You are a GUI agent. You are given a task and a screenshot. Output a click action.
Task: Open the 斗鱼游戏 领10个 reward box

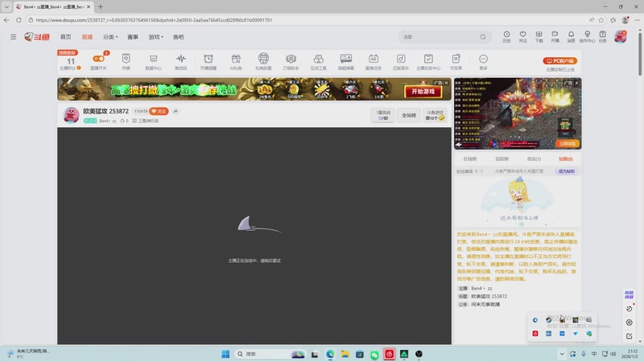pyautogui.click(x=435, y=115)
